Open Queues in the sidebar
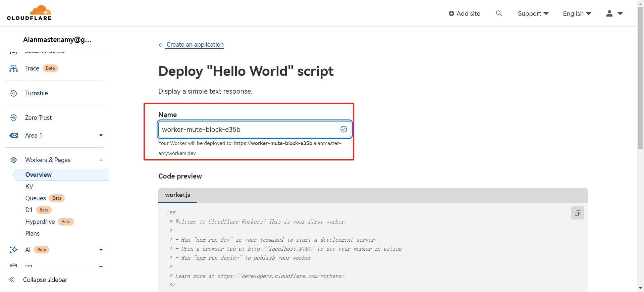The width and height of the screenshot is (644, 292). [36, 198]
